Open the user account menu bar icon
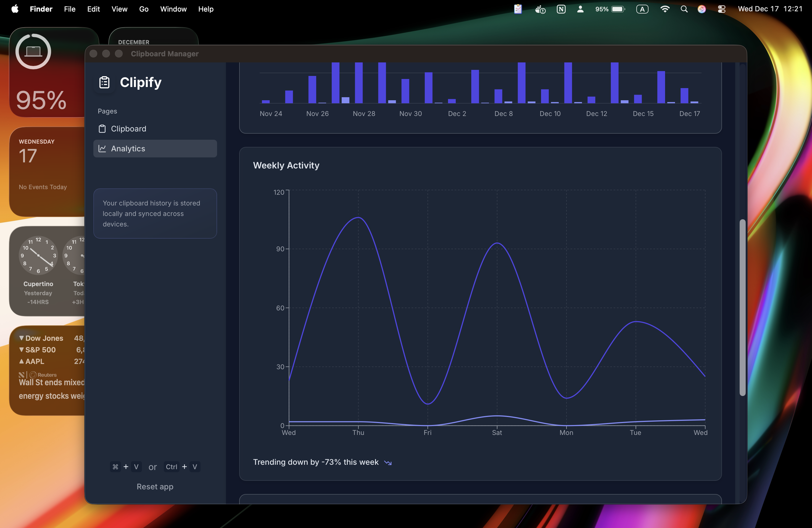This screenshot has width=812, height=528. (580, 9)
